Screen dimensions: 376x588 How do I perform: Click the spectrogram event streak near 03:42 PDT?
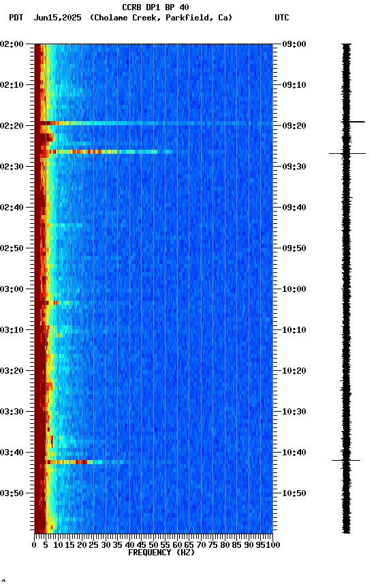coord(87,462)
